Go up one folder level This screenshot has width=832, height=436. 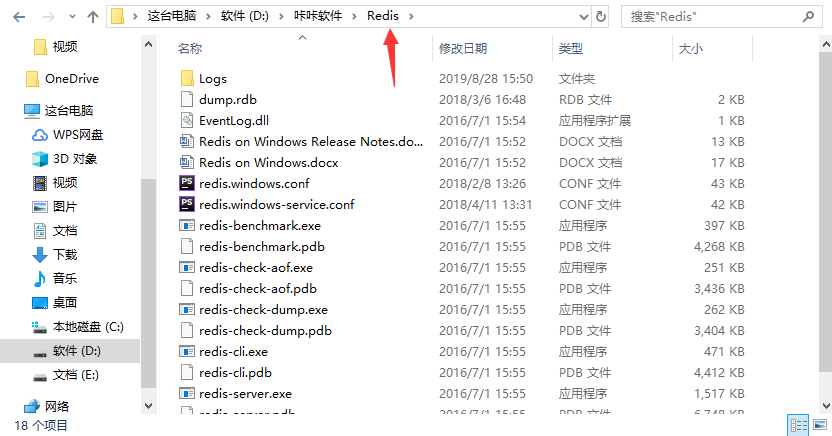coord(93,17)
